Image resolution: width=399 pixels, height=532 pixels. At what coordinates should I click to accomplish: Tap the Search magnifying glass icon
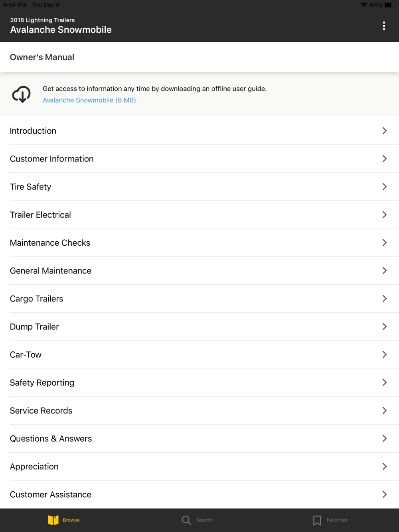[186, 520]
